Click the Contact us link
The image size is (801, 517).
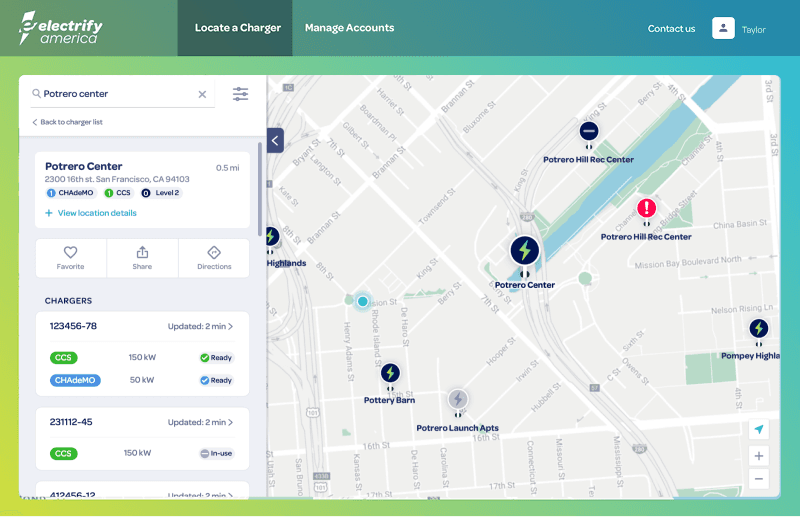671,29
